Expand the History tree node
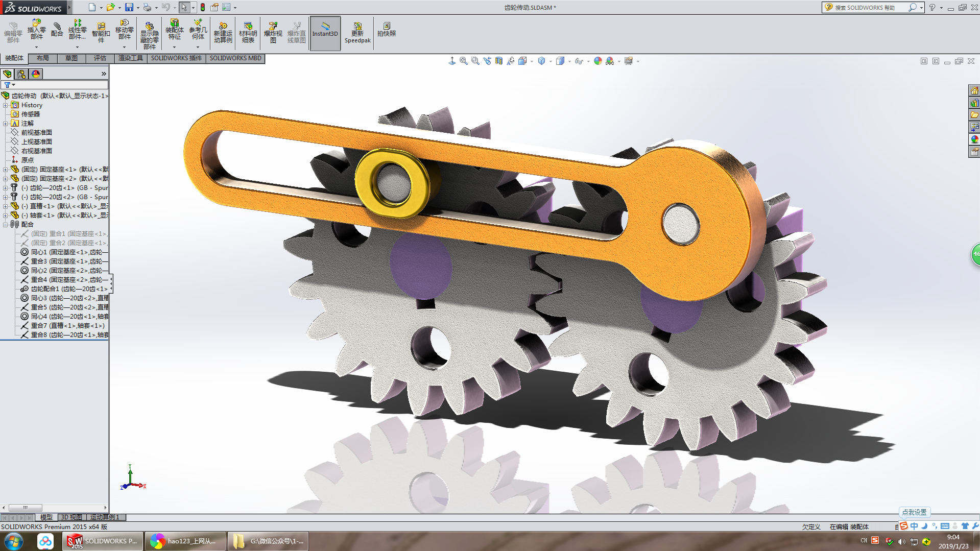 click(6, 105)
